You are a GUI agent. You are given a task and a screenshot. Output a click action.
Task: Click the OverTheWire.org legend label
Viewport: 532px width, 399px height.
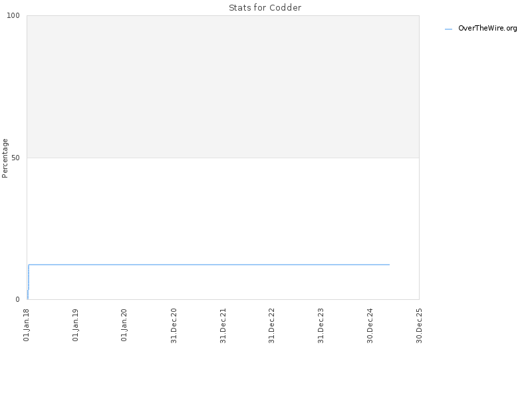(x=487, y=29)
